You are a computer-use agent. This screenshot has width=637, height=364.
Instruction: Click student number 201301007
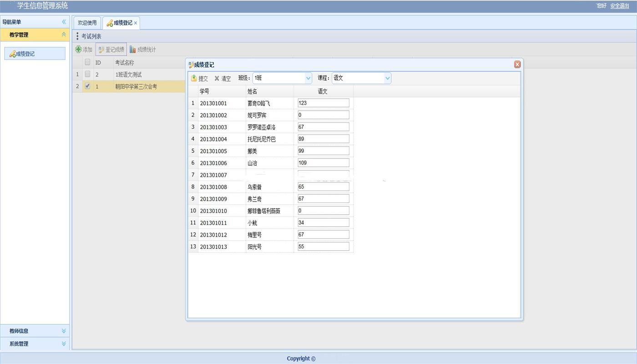coord(213,175)
